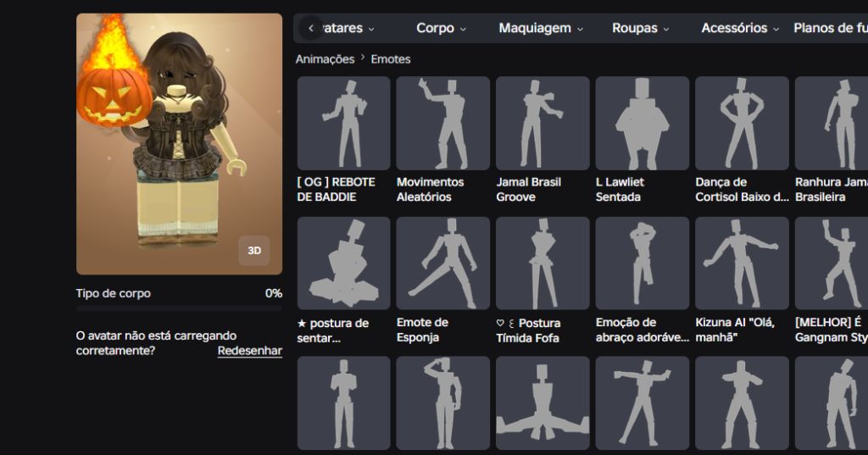
Task: Select the Emote de Esponja thumbnail
Action: (x=442, y=263)
